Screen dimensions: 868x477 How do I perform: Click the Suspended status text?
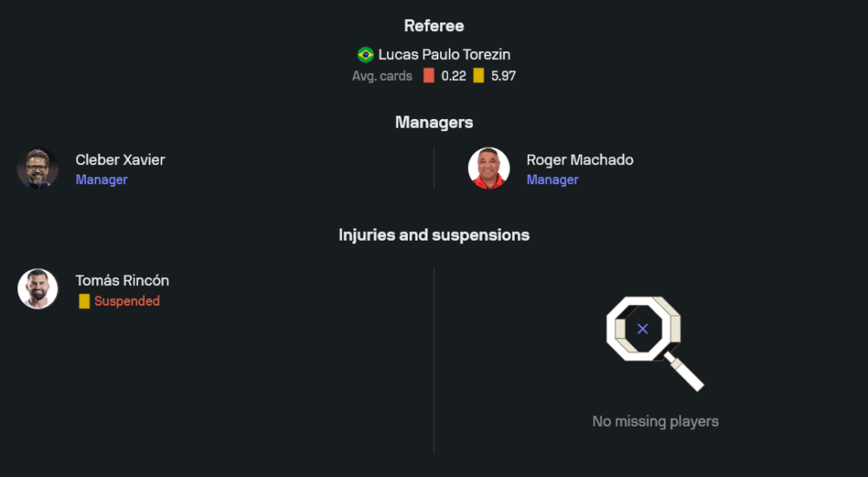[127, 301]
